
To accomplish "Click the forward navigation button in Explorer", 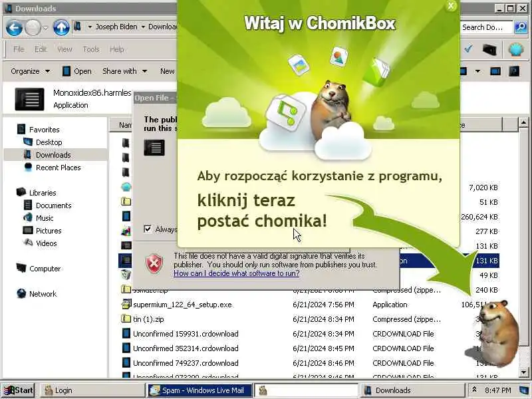I will click(x=33, y=28).
